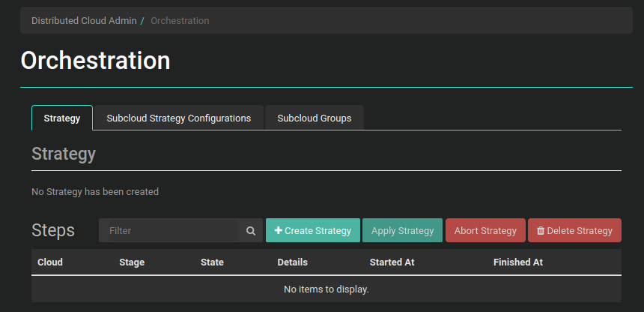Click the Orchestration breadcrumb item

(x=180, y=21)
